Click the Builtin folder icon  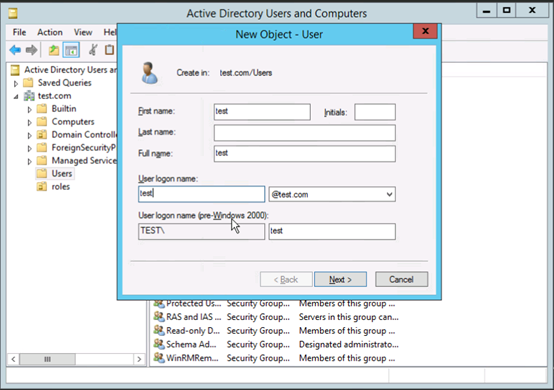click(42, 108)
